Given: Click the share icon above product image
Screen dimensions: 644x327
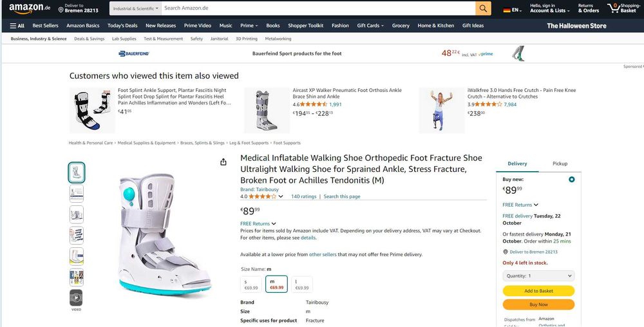Looking at the screenshot, I should 223,162.
